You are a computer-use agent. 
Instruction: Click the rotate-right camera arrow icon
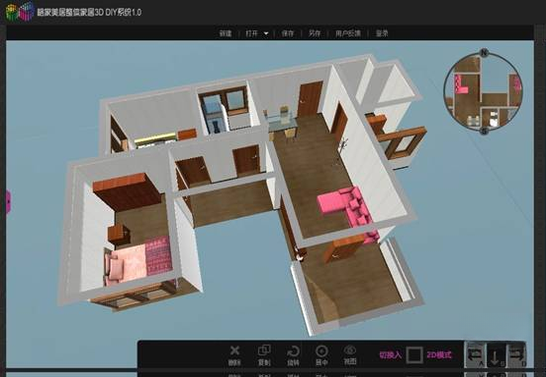(x=516, y=355)
